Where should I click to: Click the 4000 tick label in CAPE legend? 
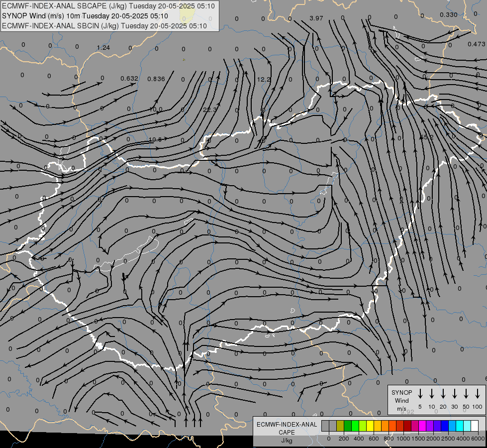point(463,439)
